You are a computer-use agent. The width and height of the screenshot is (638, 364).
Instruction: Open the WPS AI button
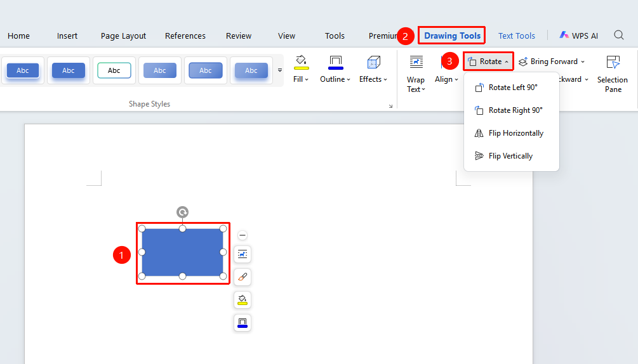pos(578,36)
